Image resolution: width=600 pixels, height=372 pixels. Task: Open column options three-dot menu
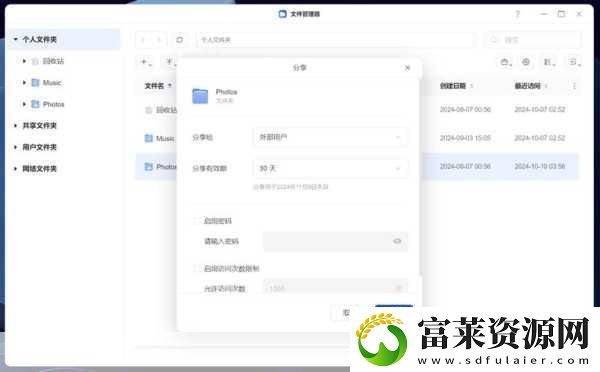574,86
